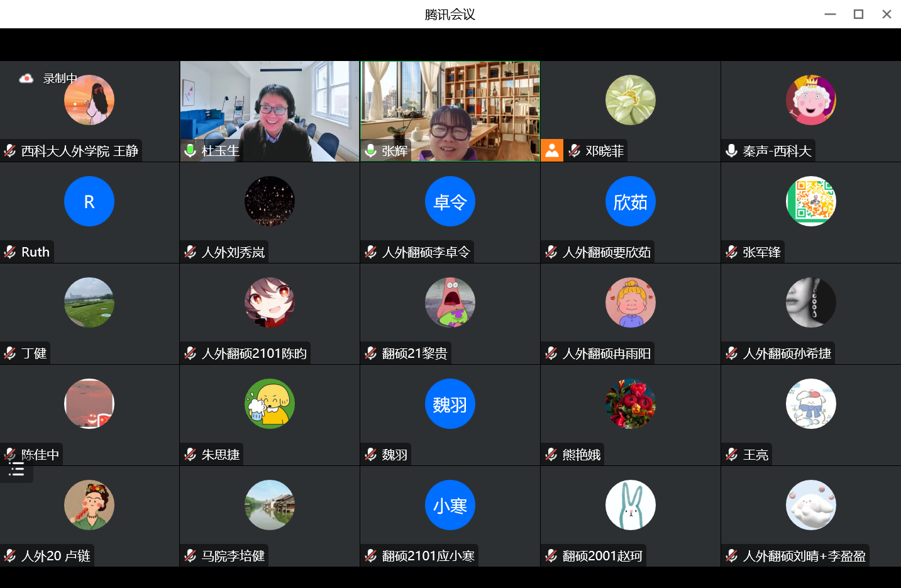Click the QR code avatar of 张军锋
Viewport: 901px width, 588px height.
click(x=810, y=201)
